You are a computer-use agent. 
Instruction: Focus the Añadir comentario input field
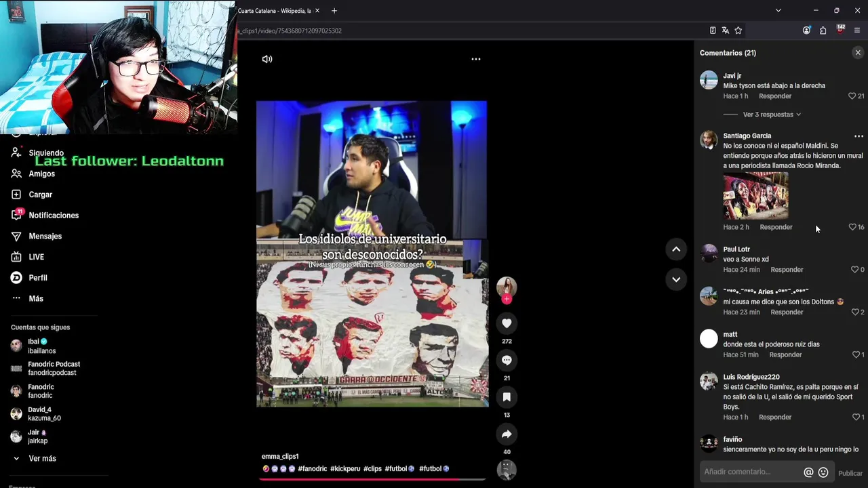[x=751, y=472]
